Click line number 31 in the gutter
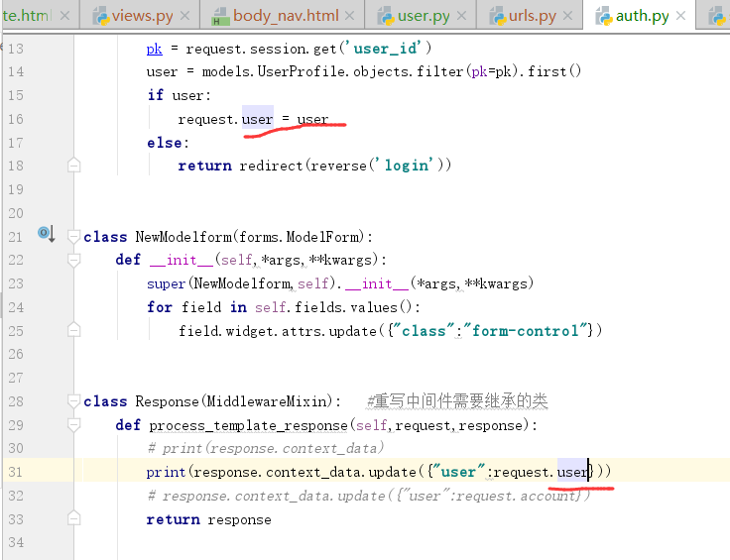The image size is (730, 560). click(x=15, y=472)
